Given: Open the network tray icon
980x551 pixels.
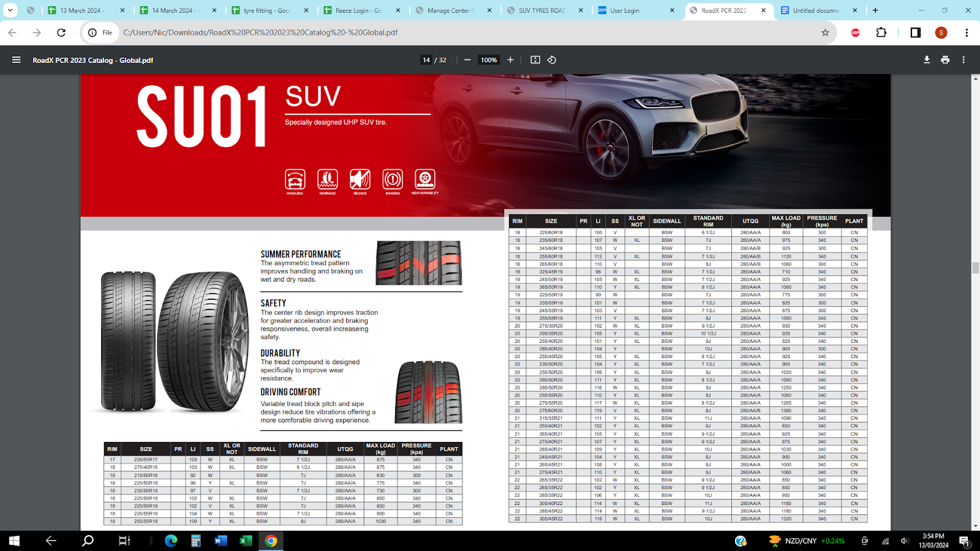Looking at the screenshot, I should (885, 541).
